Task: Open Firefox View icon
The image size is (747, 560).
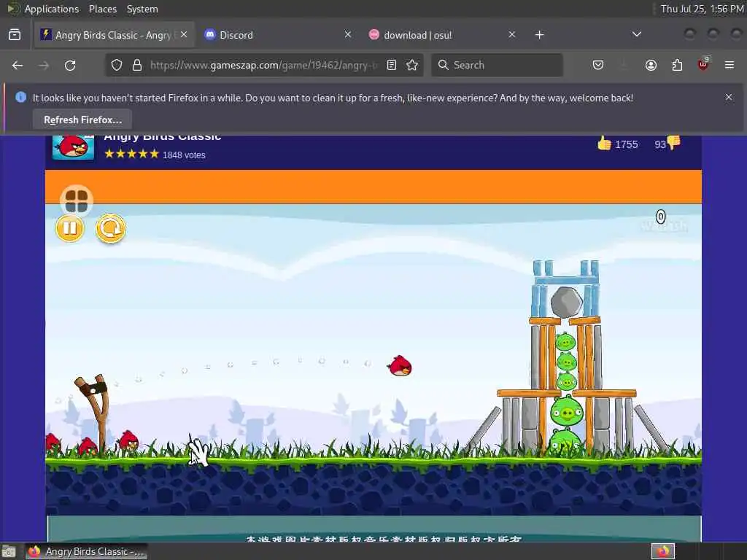Action: click(15, 35)
